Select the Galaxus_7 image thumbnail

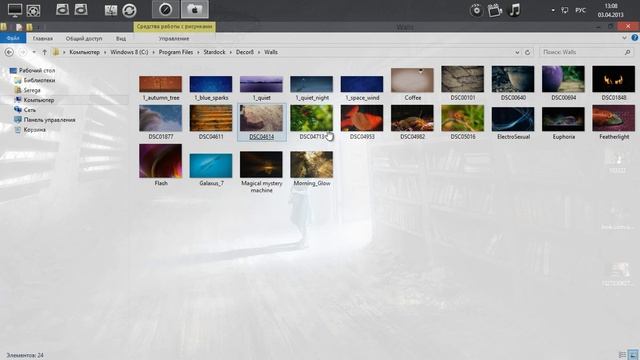[x=211, y=165]
